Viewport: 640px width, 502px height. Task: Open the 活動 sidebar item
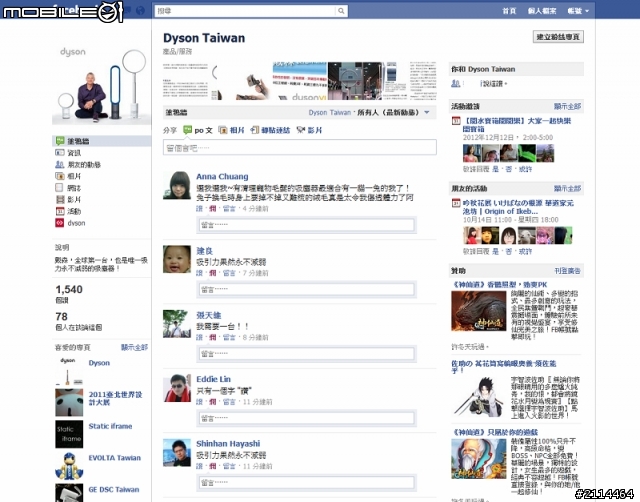74,211
